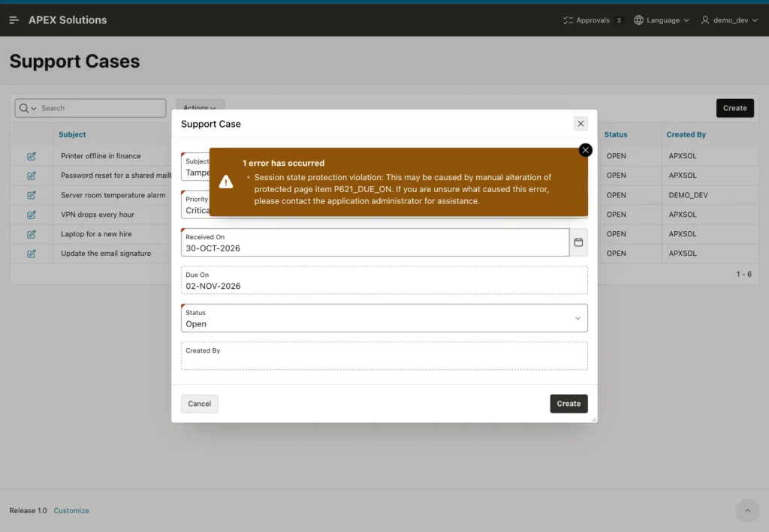Open the Actions menu

coord(200,107)
